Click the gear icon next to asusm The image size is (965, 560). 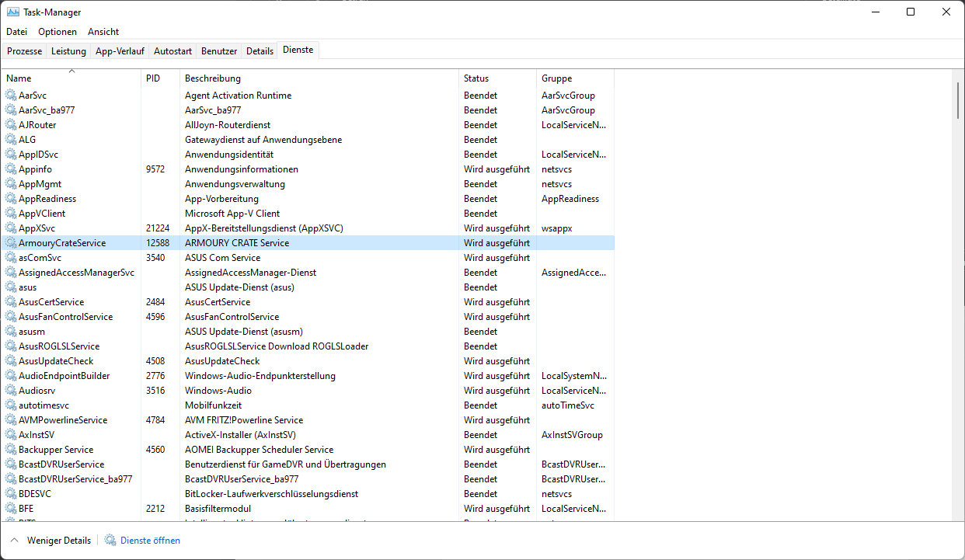[x=11, y=332]
